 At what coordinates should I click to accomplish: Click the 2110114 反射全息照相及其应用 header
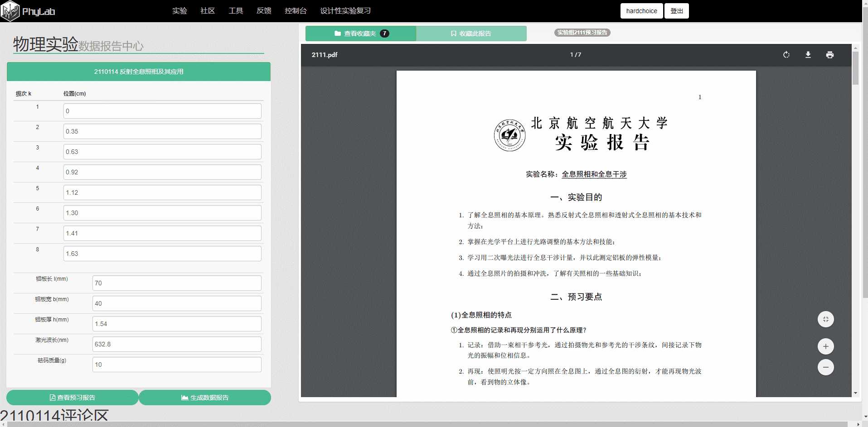coord(139,72)
